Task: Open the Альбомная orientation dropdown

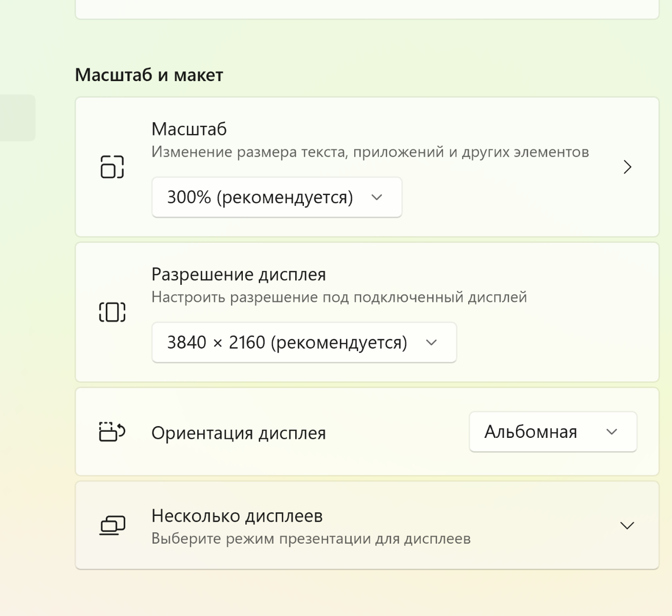Action: tap(553, 432)
